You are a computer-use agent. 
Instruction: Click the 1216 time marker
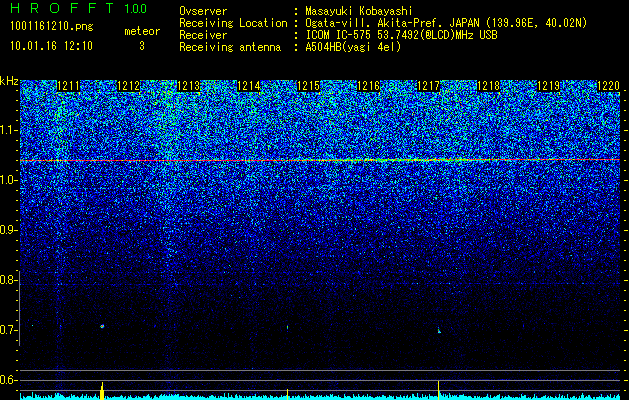point(369,86)
